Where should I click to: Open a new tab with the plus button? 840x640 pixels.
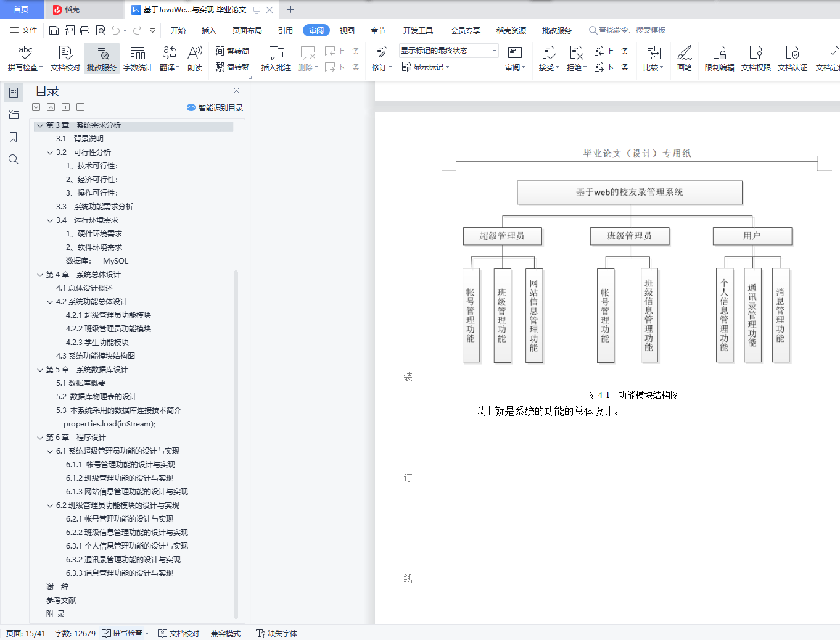point(290,9)
